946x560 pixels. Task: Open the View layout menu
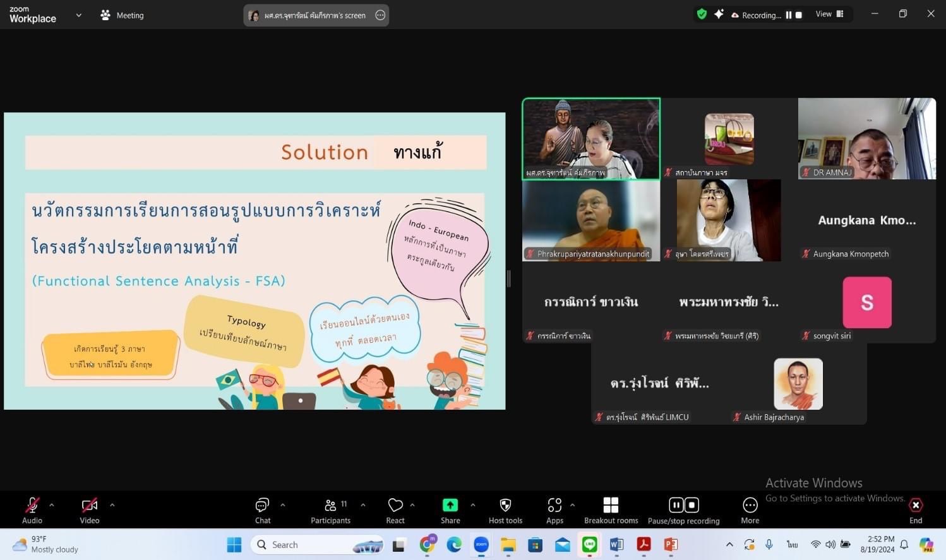829,14
